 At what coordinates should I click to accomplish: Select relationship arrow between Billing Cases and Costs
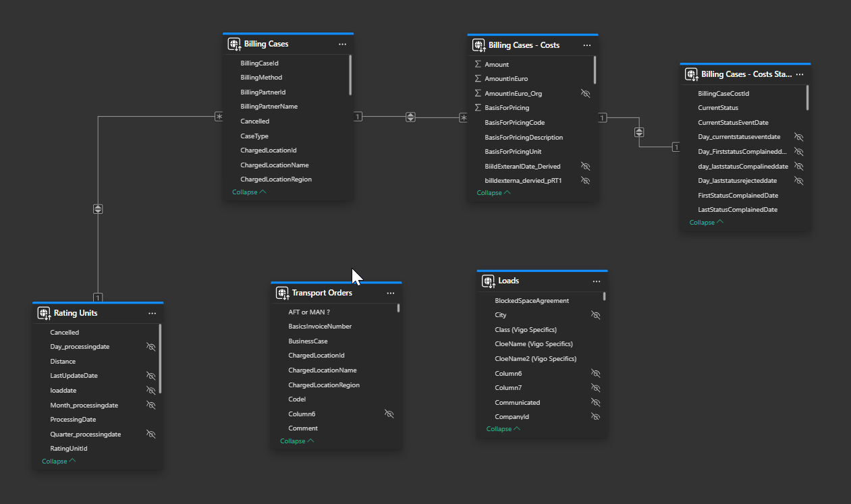point(410,117)
